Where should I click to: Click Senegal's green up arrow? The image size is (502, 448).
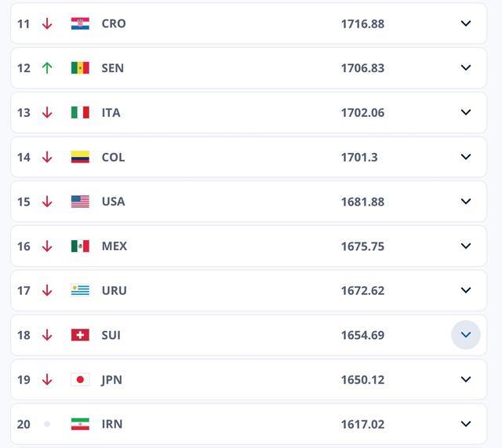click(x=47, y=68)
